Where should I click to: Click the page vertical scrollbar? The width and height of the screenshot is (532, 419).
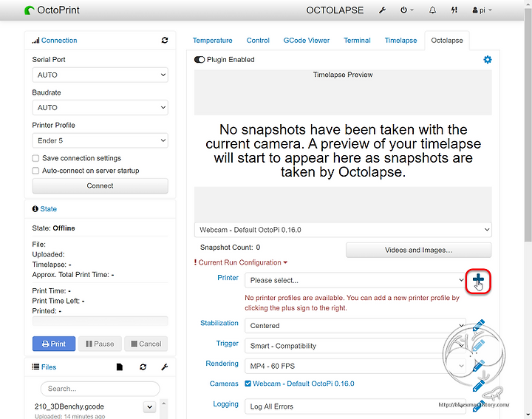[x=528, y=126]
